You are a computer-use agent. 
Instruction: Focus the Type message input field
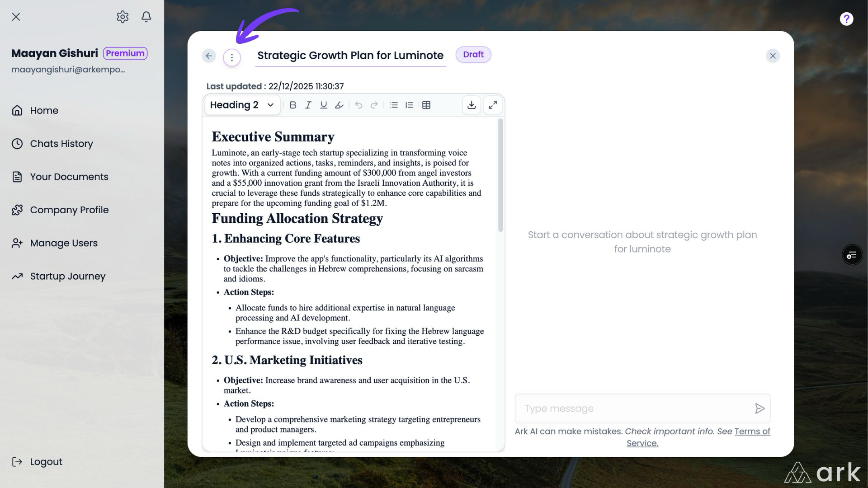point(633,408)
